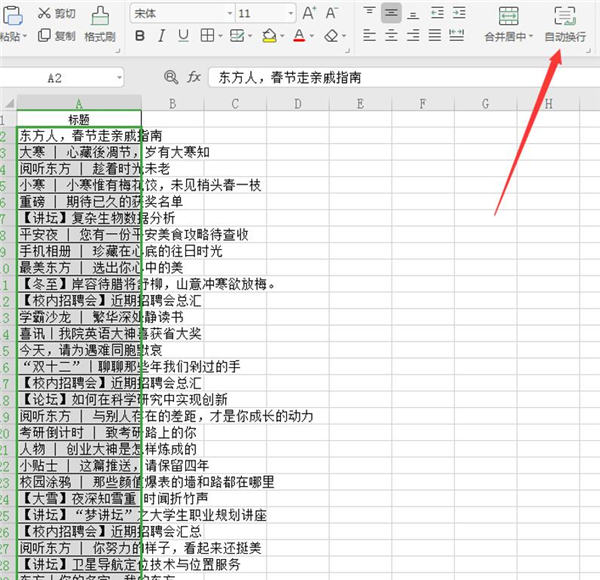The image size is (600, 580).
Task: Click the clear formatting eraser icon
Action: pyautogui.click(x=332, y=37)
